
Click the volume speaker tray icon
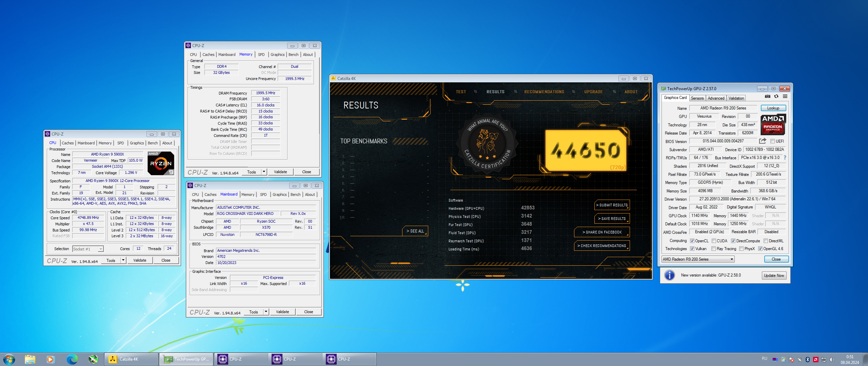click(832, 360)
